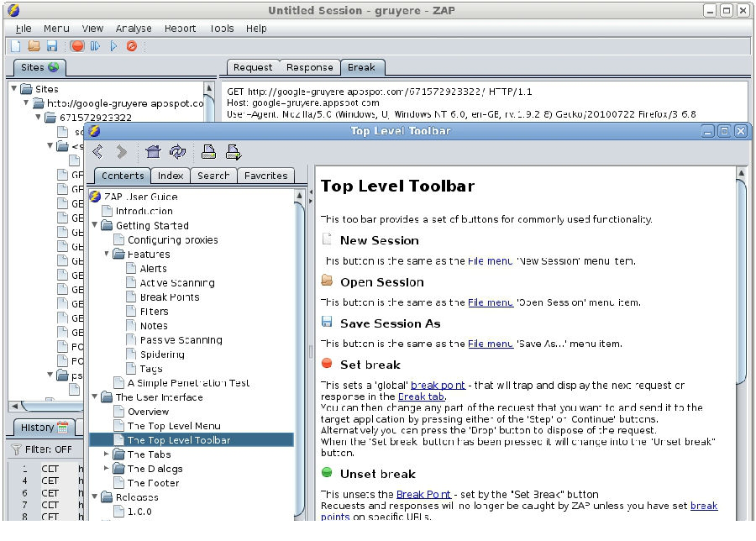The height and width of the screenshot is (541, 756).
Task: Open A Simple Penetration Test topic
Action: pos(188,383)
